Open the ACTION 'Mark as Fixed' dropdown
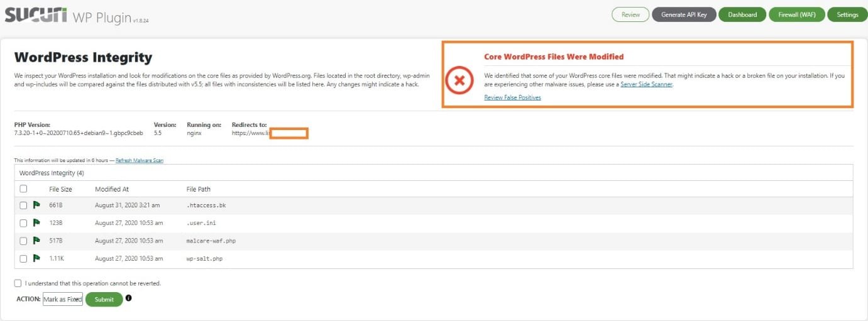Viewport: 868px width, 321px height. pyautogui.click(x=62, y=300)
